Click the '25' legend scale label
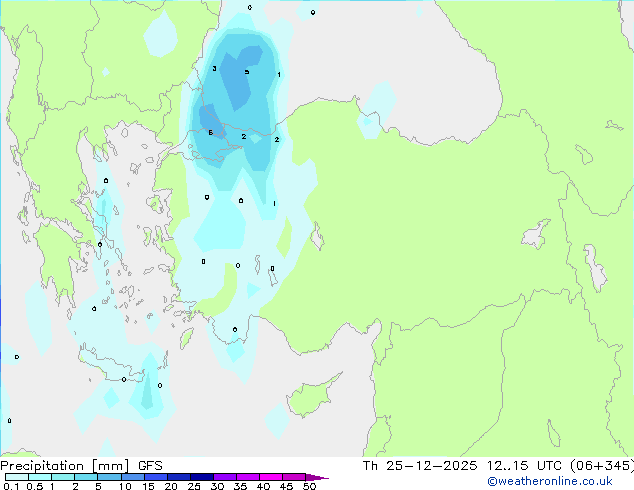This screenshot has height=490, width=634. 194,486
